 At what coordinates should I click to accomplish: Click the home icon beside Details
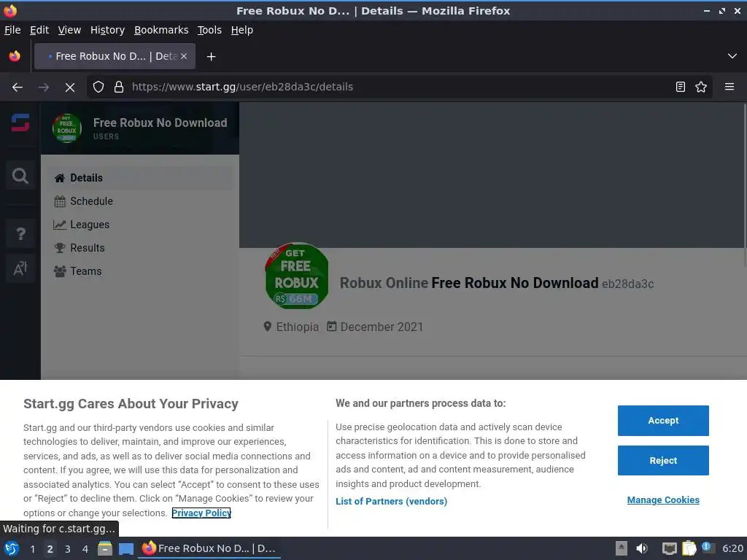(60, 178)
